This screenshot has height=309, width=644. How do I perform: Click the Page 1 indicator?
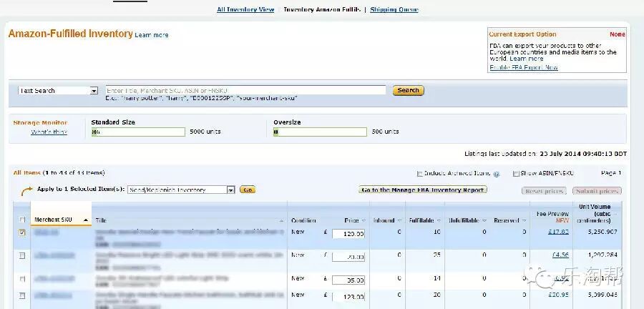(x=611, y=173)
